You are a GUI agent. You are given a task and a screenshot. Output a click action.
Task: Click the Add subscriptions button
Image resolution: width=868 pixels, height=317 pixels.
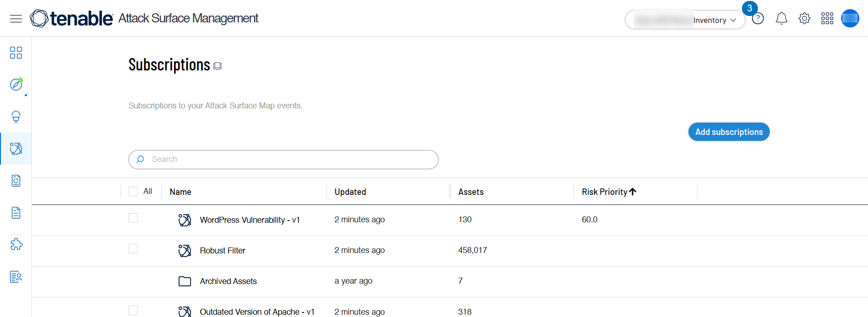point(729,132)
